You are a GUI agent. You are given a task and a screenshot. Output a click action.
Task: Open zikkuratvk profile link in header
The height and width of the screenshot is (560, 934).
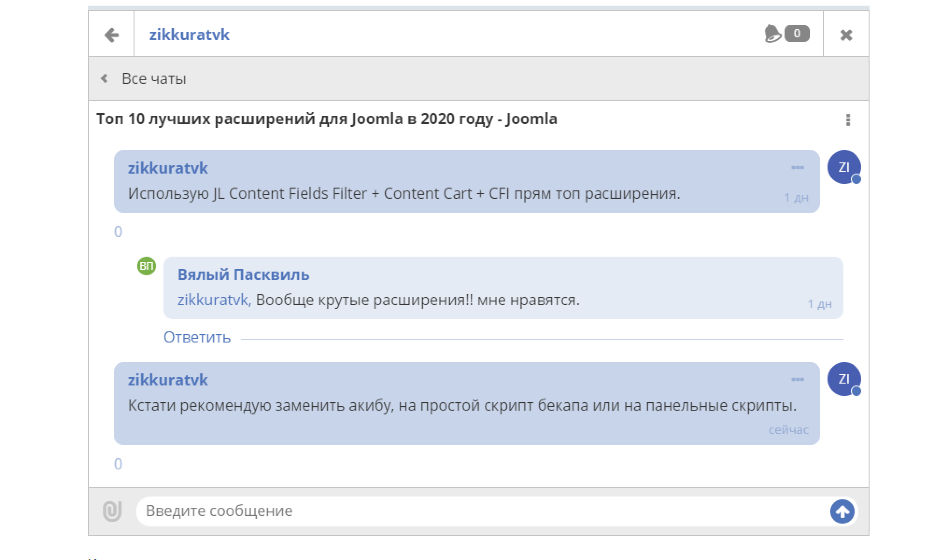coord(189,35)
